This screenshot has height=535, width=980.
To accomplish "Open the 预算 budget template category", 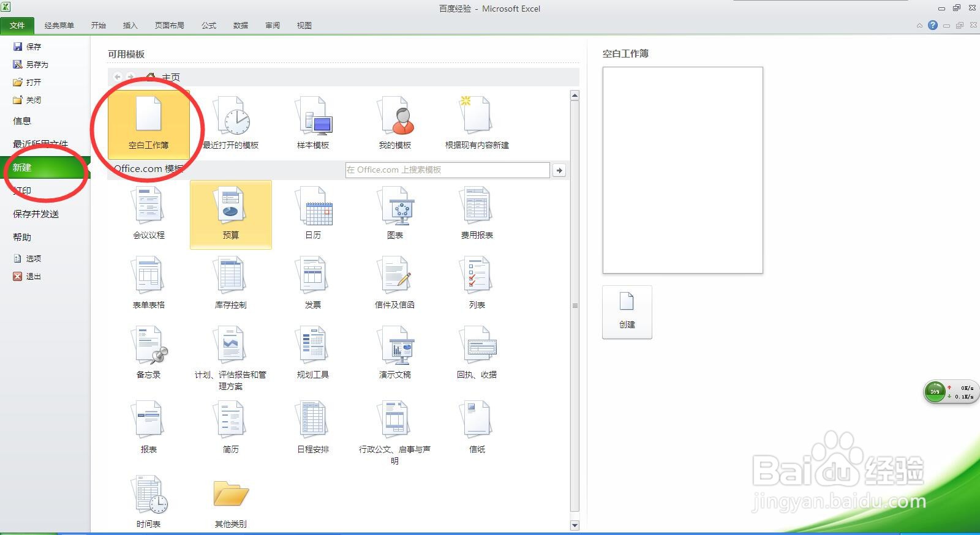I will (231, 214).
